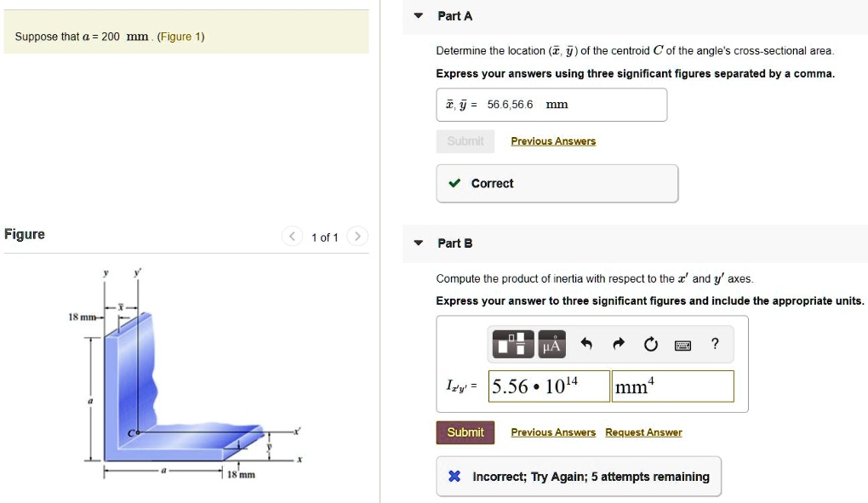Undo last edit in the equation editor
This screenshot has height=503, width=868.
coord(587,344)
